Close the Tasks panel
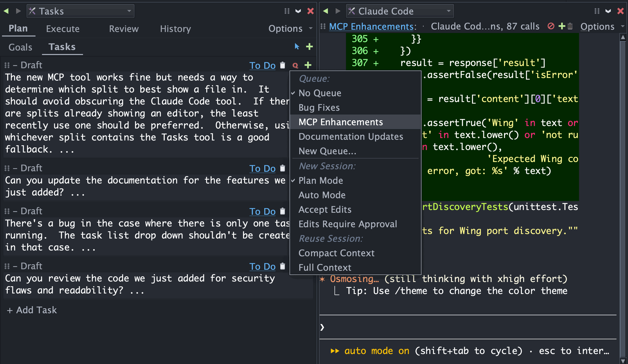Image resolution: width=628 pixels, height=364 pixels. point(311,11)
